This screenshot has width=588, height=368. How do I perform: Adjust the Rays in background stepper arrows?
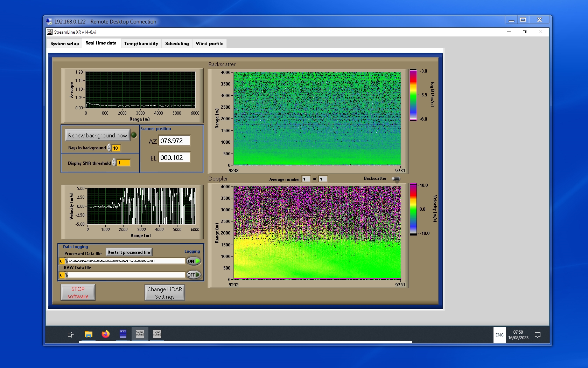tap(109, 148)
